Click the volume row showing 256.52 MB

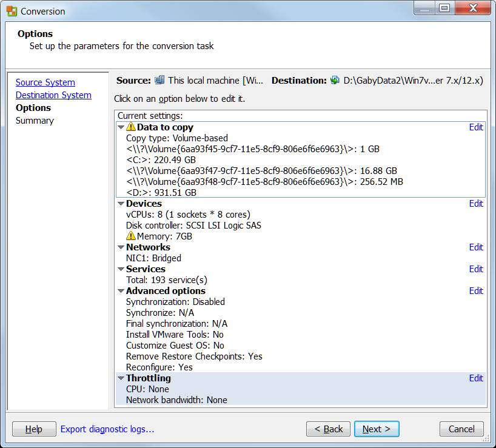264,182
